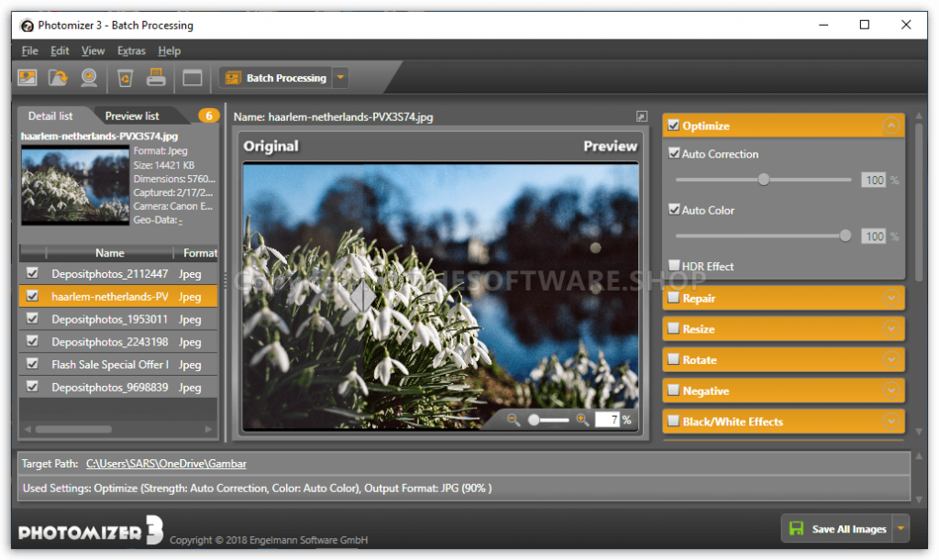Open the Target Path folder link

(x=166, y=464)
